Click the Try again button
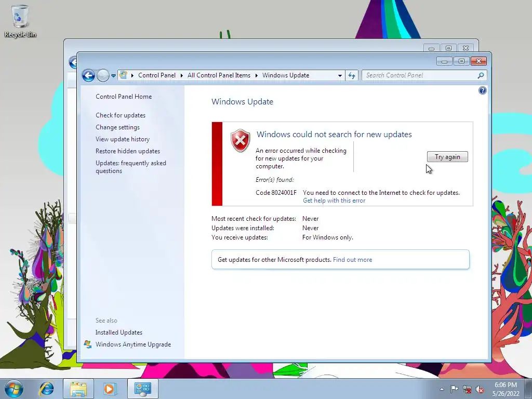 tap(447, 157)
